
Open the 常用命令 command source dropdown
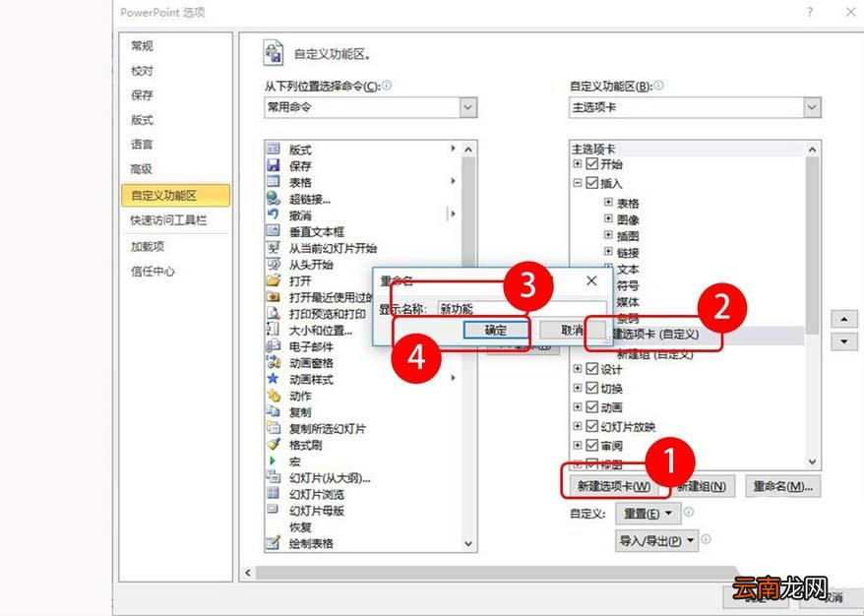tap(467, 107)
